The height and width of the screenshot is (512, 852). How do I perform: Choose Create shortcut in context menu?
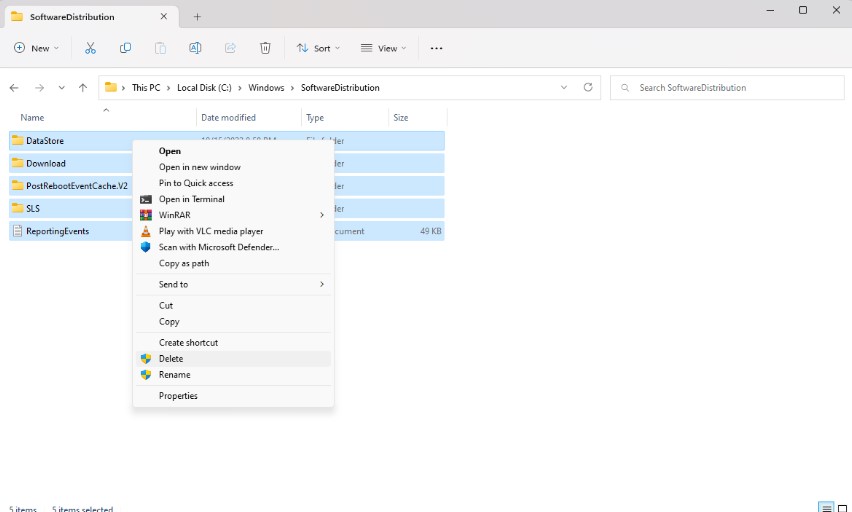click(234, 342)
